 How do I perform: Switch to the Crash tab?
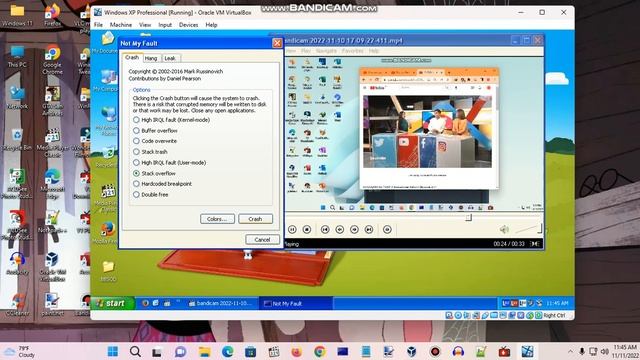[132, 58]
